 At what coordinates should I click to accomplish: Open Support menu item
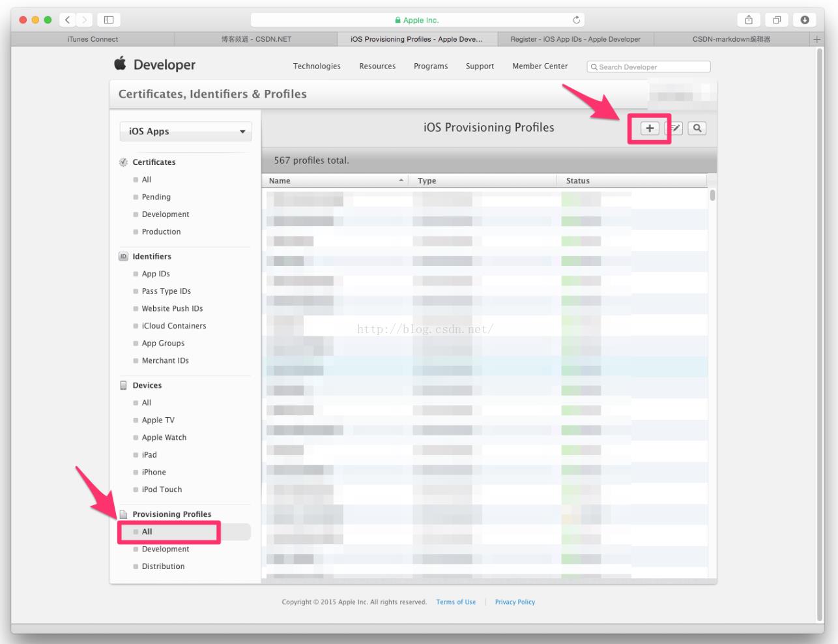480,66
